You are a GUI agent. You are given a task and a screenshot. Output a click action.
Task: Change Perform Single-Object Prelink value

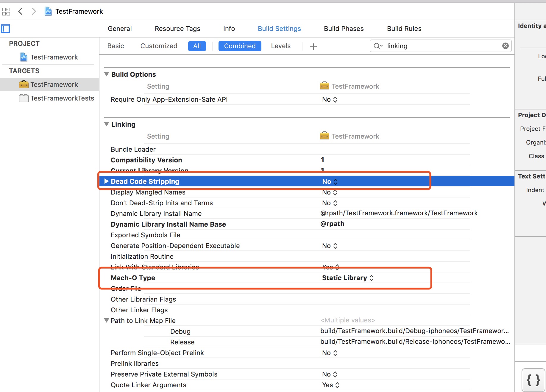pos(330,353)
